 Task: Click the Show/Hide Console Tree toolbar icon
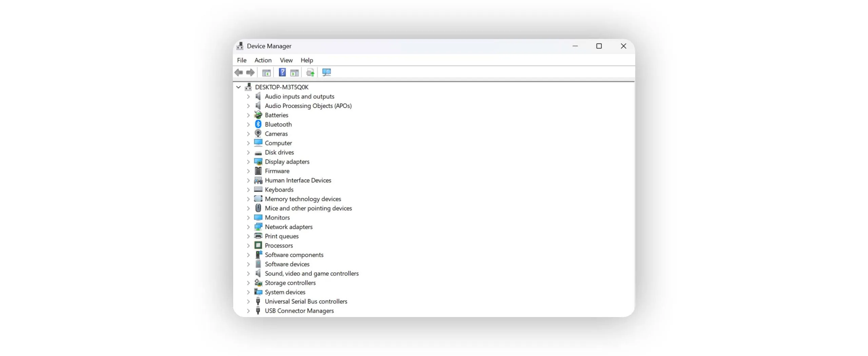click(266, 72)
